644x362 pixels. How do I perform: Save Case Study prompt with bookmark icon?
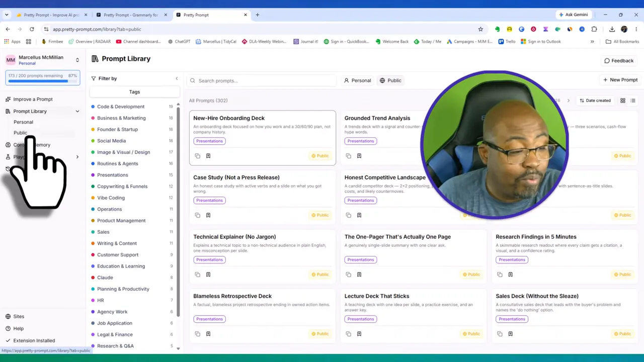(x=208, y=215)
